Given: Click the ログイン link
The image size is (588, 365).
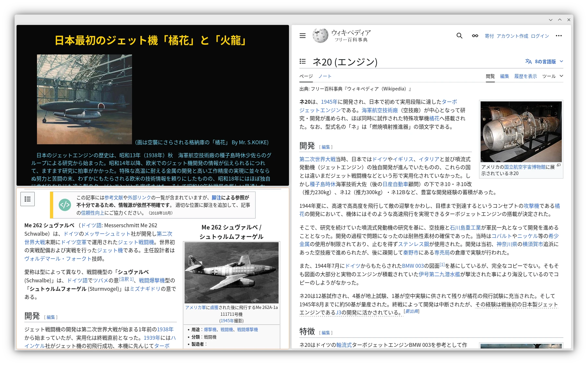Looking at the screenshot, I should tap(540, 36).
